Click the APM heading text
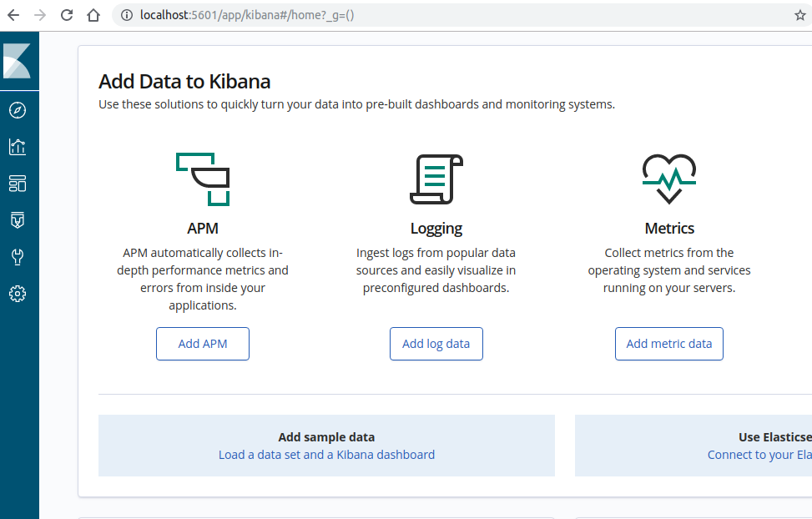Screen dimensions: 812x519 click(203, 229)
